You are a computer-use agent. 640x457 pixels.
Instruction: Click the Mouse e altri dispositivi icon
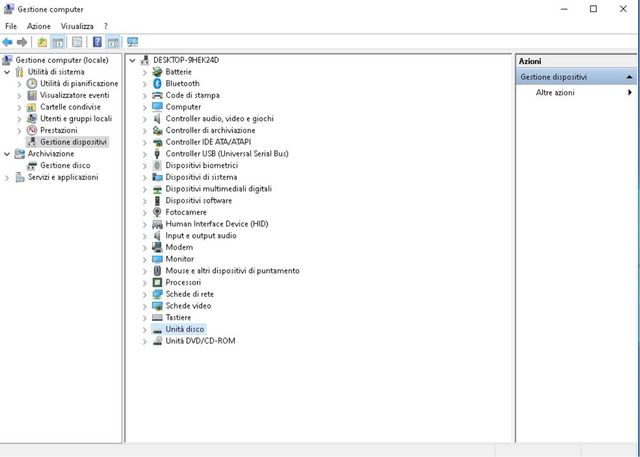[157, 271]
